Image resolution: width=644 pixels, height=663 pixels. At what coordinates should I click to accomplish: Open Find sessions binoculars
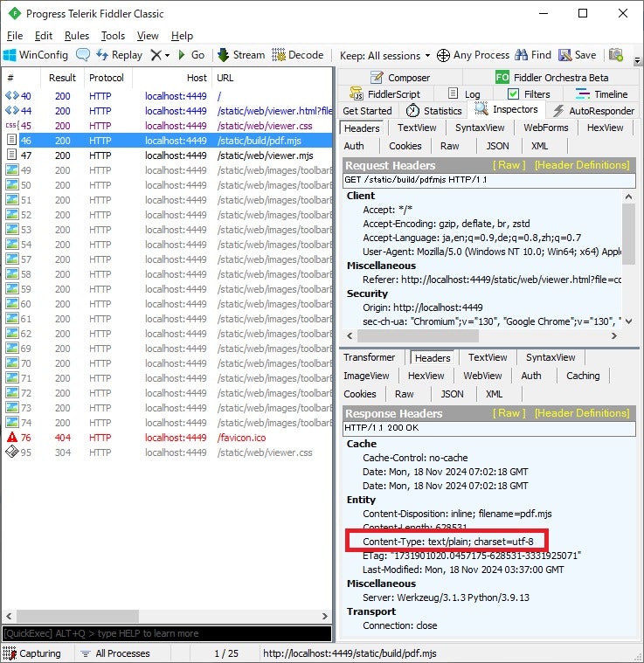click(x=533, y=55)
